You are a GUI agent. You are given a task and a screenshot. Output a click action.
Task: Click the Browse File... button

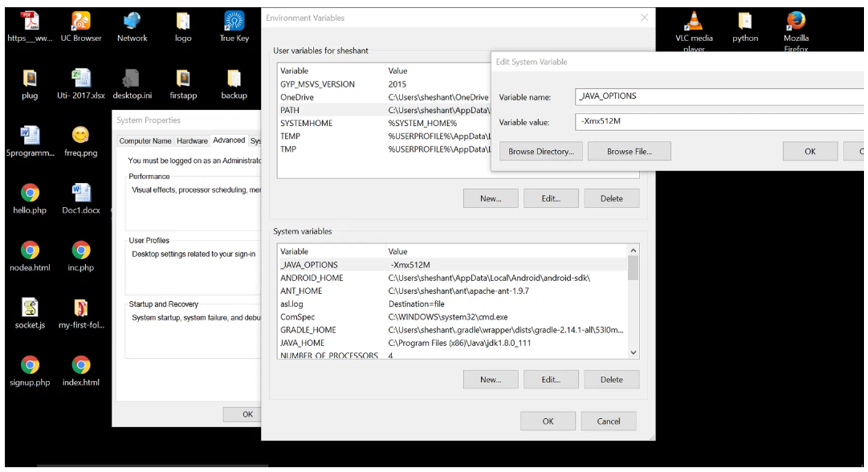[x=629, y=152]
